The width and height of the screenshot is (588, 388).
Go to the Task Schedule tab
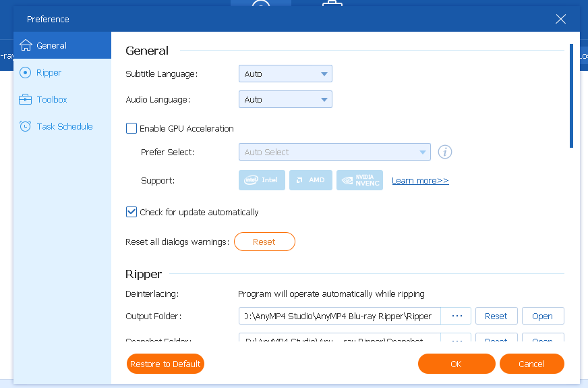pos(62,126)
